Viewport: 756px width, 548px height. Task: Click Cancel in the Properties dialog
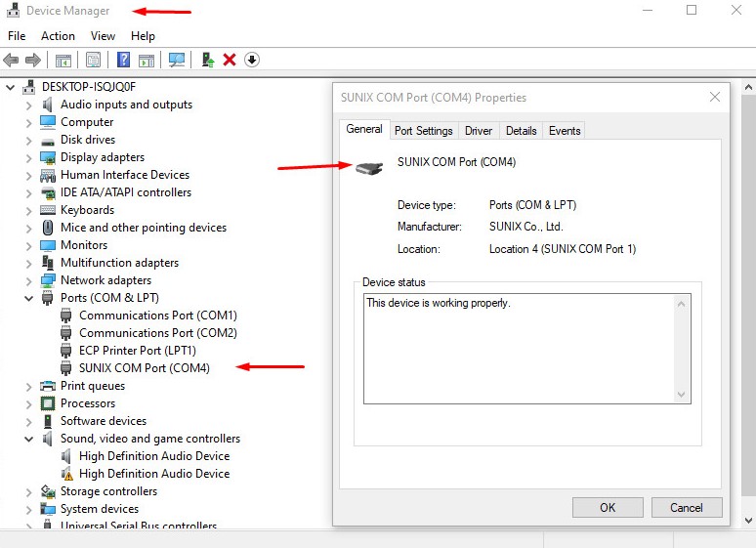click(687, 508)
